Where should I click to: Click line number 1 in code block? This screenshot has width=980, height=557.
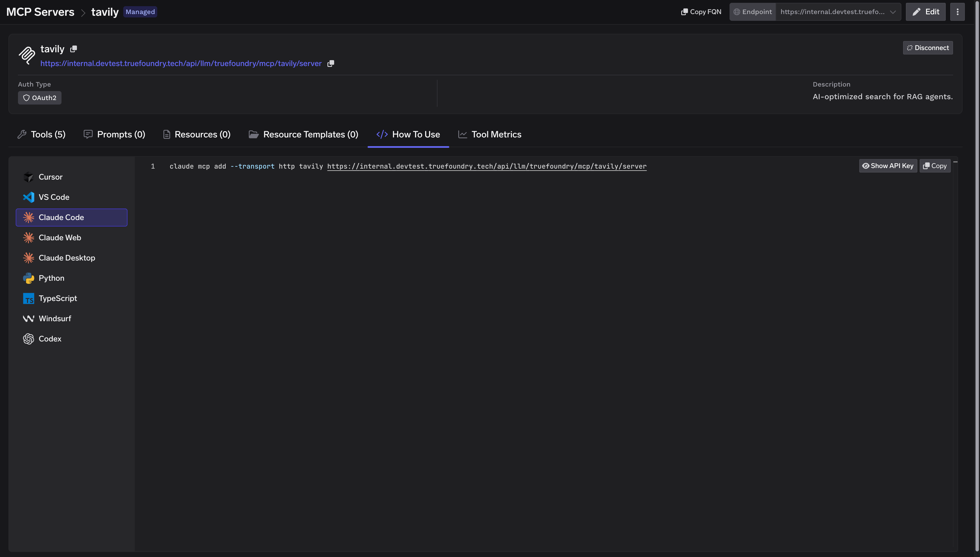[153, 166]
